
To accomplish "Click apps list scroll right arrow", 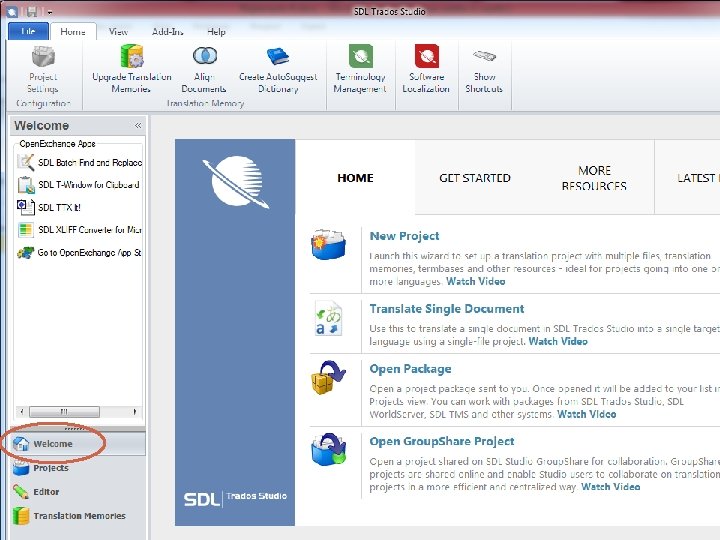I will (x=135, y=411).
